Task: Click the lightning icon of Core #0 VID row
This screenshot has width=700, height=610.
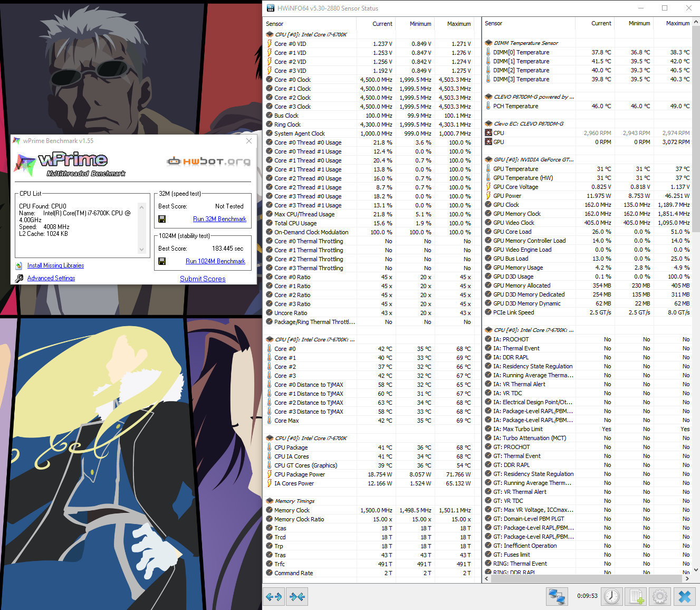Action: point(270,44)
